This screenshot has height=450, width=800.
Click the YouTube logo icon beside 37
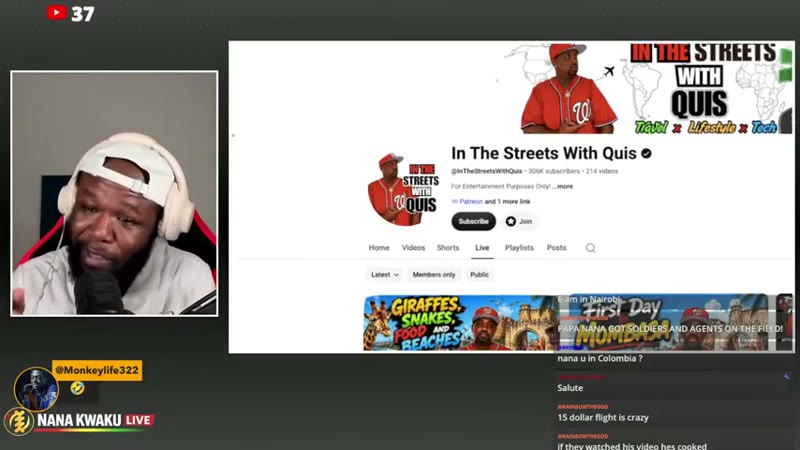pos(57,12)
